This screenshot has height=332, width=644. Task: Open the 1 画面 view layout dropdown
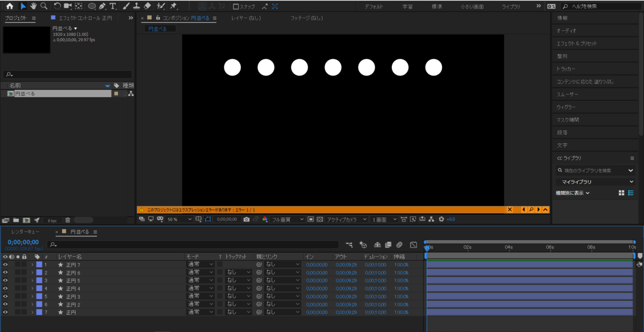point(385,219)
